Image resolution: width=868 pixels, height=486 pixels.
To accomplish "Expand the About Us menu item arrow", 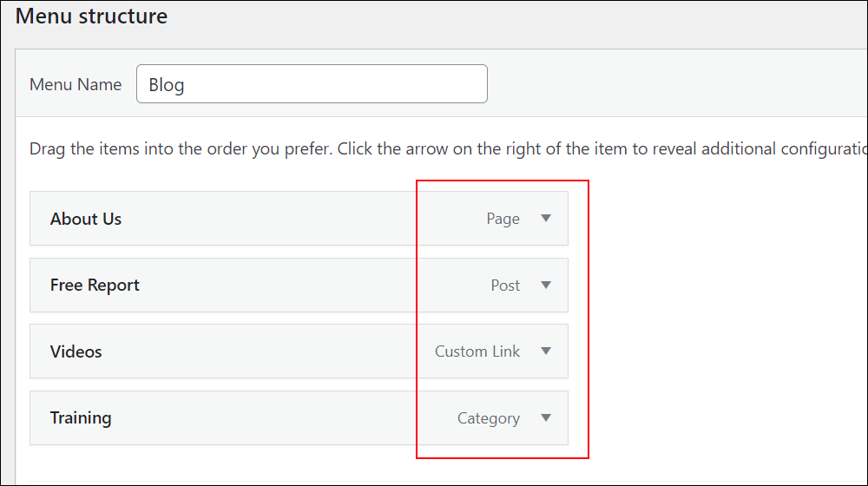I will pyautogui.click(x=546, y=218).
